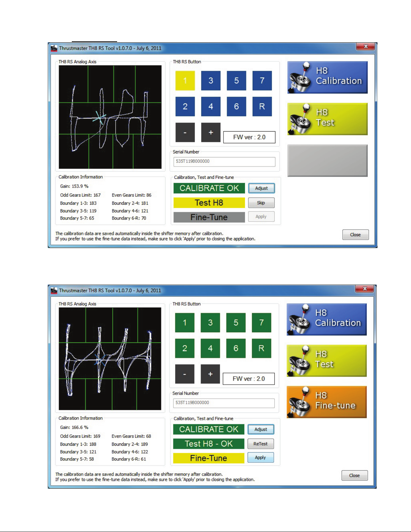Screen dimensions: 411x532
Task: Click yellow Test H8 bar in top window
Action: pos(209,203)
